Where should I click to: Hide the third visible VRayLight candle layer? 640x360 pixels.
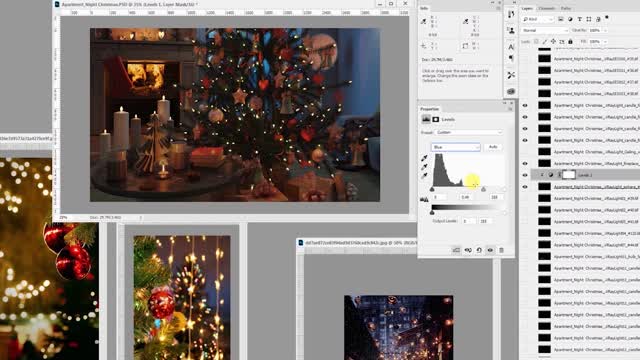click(525, 129)
